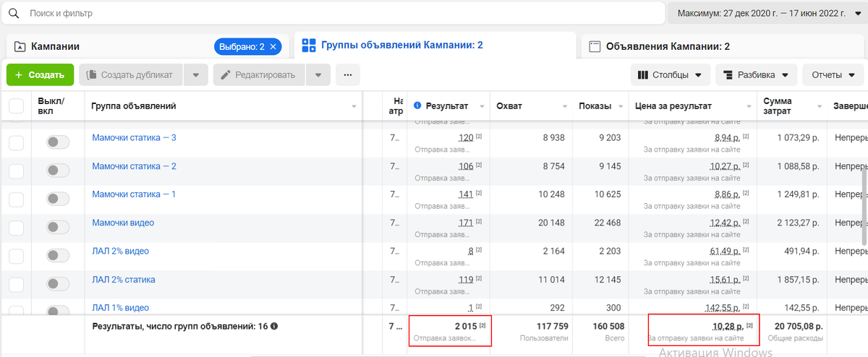Toggle on Мамочки статика — 2 ad set
This screenshot has height=357, width=868.
pos(58,171)
